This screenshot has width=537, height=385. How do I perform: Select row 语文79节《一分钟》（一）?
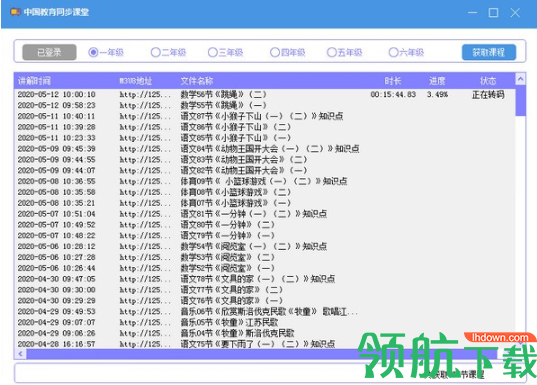click(x=265, y=236)
